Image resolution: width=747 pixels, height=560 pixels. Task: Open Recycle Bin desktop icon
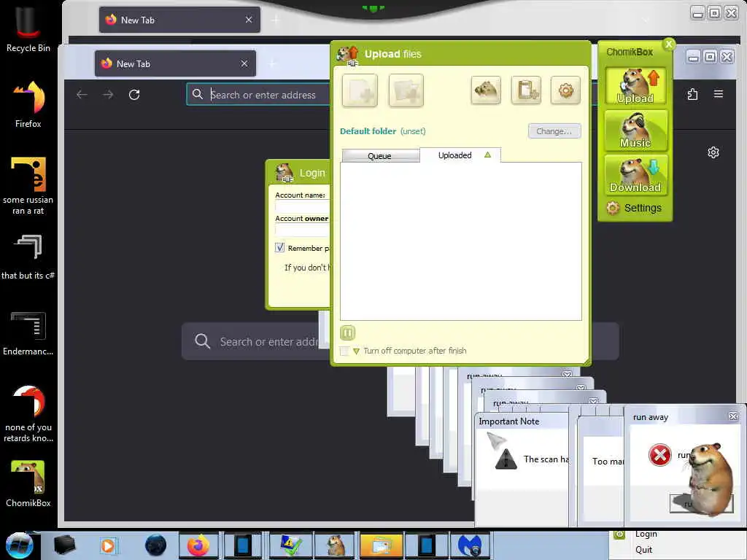tap(28, 28)
